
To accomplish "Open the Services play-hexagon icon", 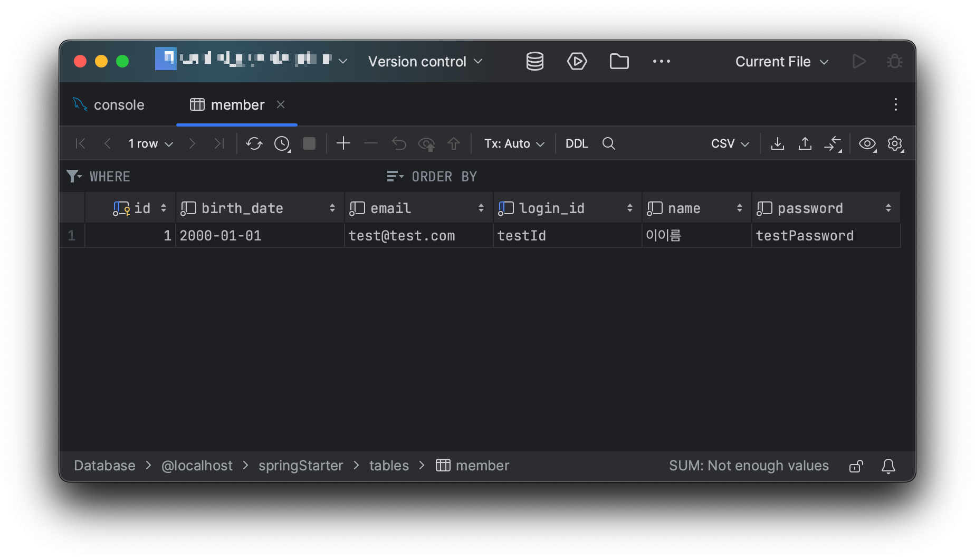I will pyautogui.click(x=577, y=61).
